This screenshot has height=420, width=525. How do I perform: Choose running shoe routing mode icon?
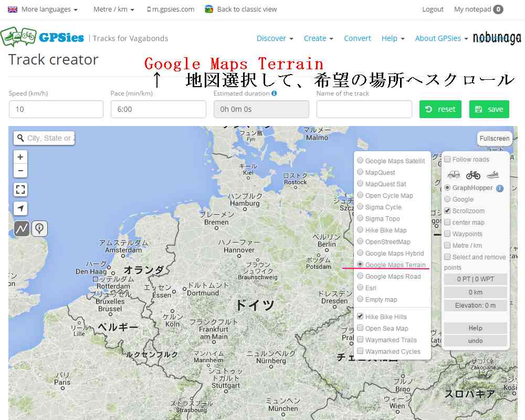click(x=492, y=174)
